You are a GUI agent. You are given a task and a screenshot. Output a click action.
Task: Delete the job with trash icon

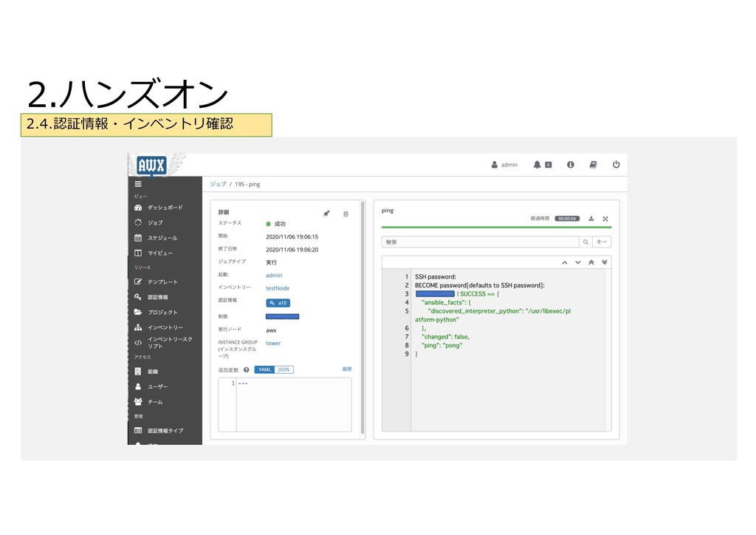coord(346,214)
